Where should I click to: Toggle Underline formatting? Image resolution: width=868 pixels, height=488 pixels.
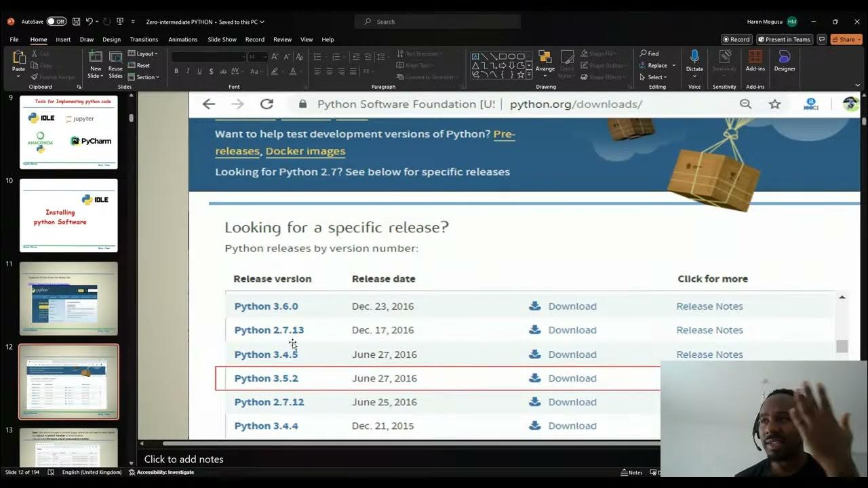coord(199,71)
